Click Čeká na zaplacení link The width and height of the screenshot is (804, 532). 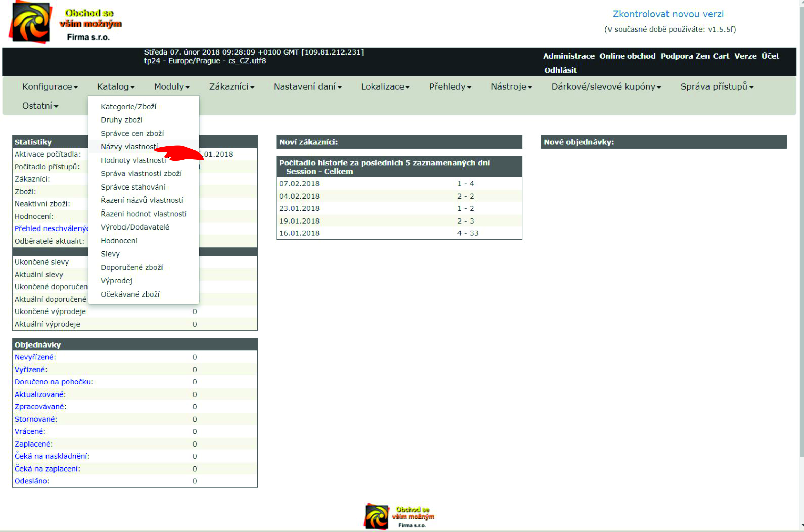pos(47,469)
